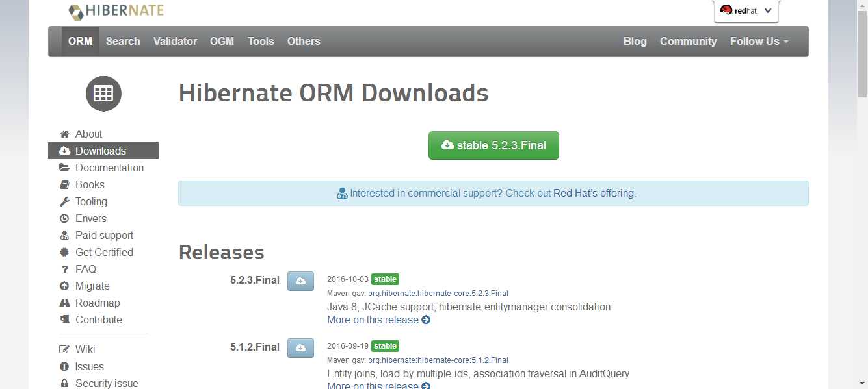Select Downloads in the sidebar

(x=103, y=151)
